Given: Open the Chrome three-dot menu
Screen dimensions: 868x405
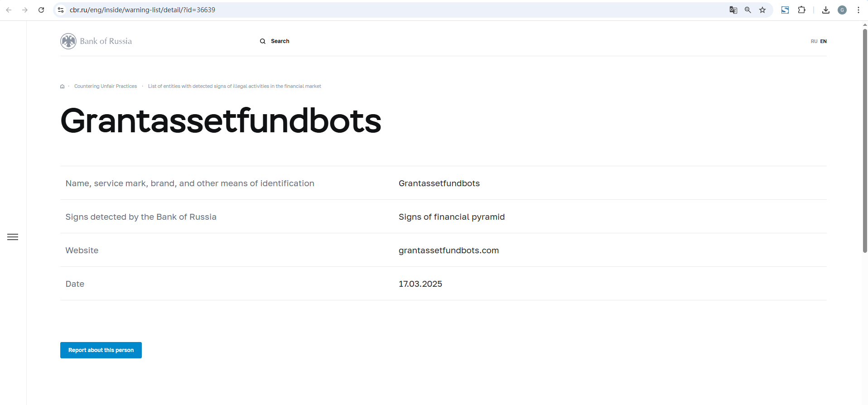Looking at the screenshot, I should click(858, 10).
